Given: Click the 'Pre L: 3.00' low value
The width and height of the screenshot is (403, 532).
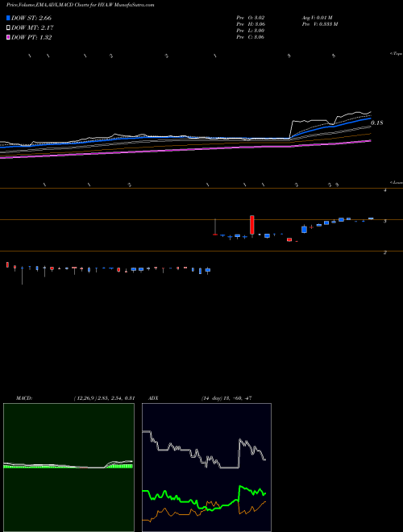Looking at the screenshot, I should pos(251,31).
